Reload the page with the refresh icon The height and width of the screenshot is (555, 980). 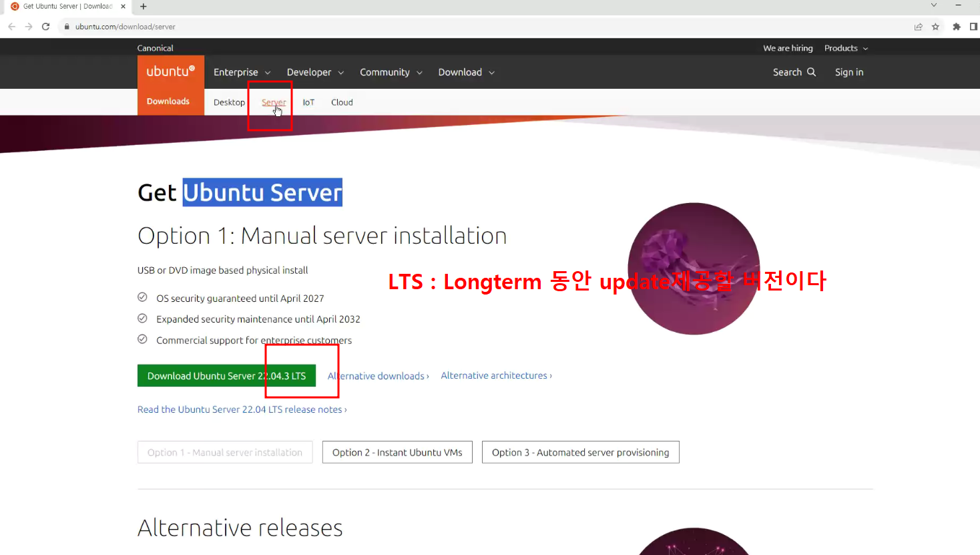click(46, 27)
